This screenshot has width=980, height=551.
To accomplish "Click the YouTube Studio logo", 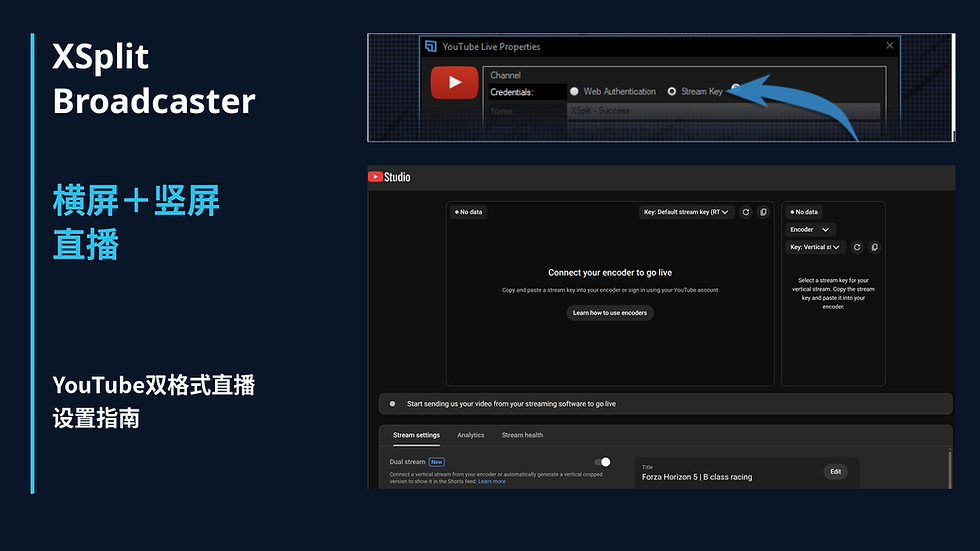I will coord(389,177).
